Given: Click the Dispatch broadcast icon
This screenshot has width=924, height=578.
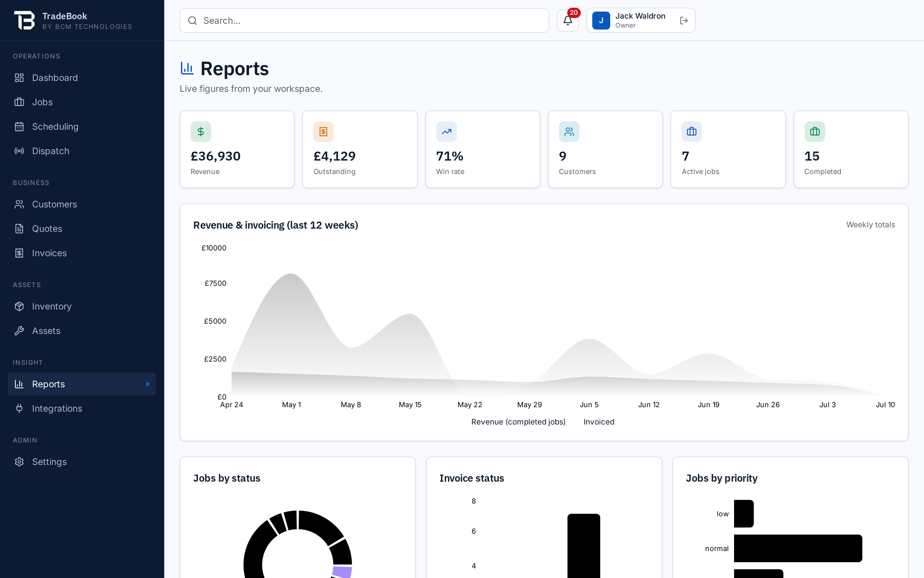Looking at the screenshot, I should pos(19,151).
